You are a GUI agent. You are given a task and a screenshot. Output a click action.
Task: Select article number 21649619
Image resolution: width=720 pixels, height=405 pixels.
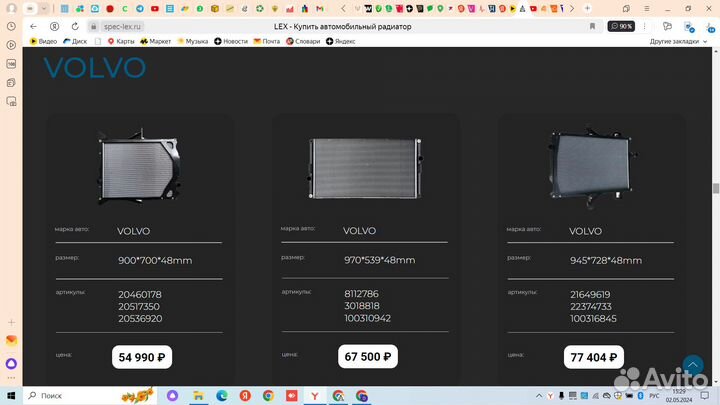[x=591, y=294]
